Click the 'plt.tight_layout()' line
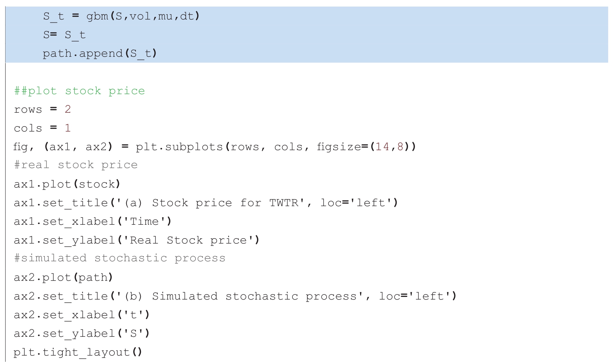The image size is (615, 364). tap(78, 352)
